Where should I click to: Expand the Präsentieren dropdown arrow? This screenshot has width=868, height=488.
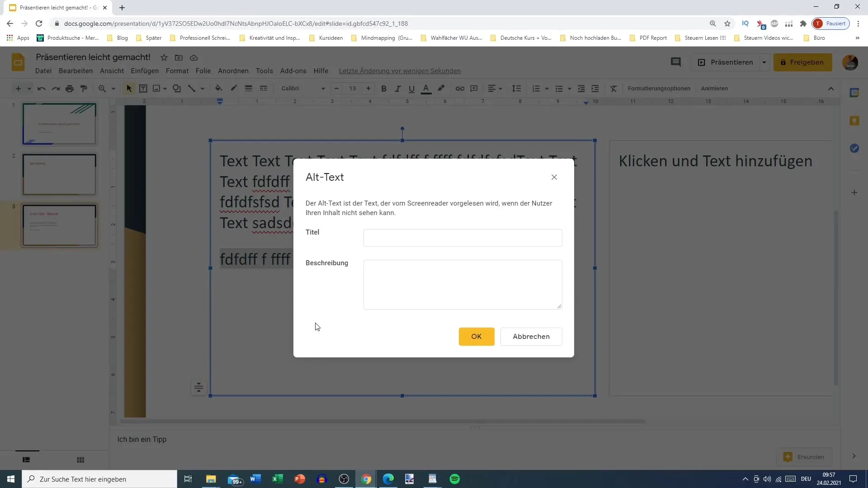[x=764, y=62]
